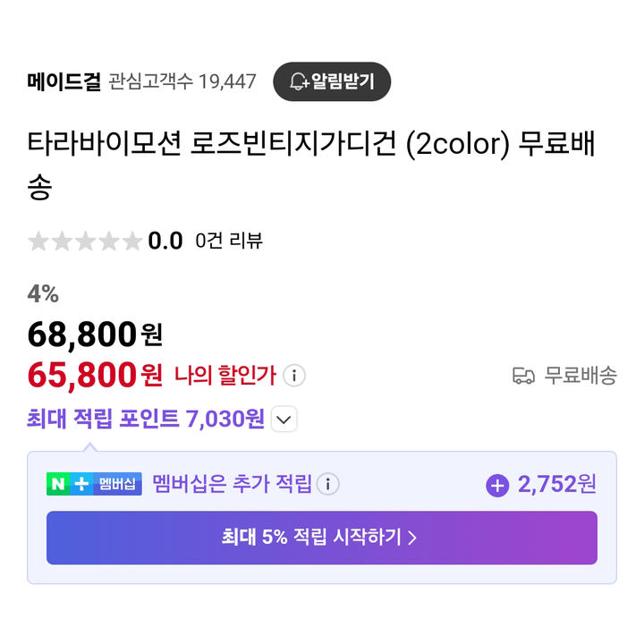This screenshot has width=644, height=644.
Task: Click the 무료배송 shipping label
Action: tap(580, 376)
